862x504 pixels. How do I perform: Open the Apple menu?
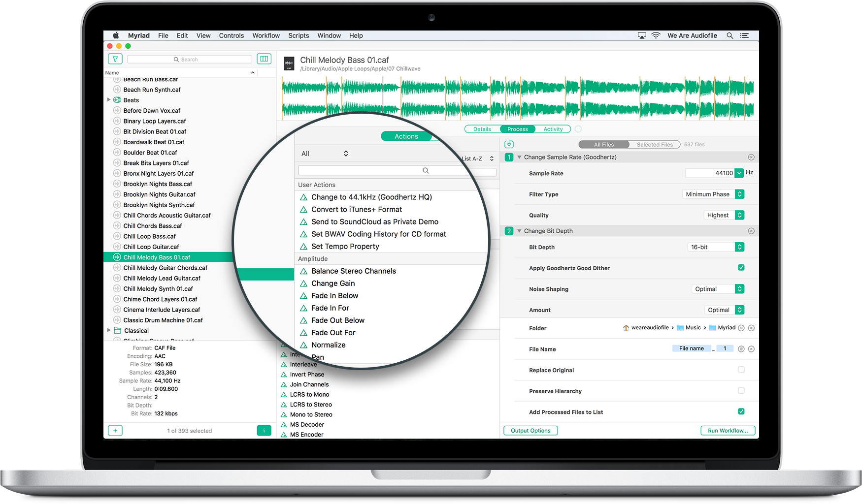[116, 35]
